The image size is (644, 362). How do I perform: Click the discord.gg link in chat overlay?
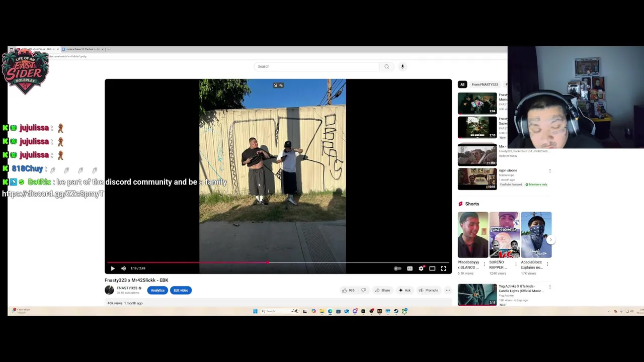(x=53, y=194)
